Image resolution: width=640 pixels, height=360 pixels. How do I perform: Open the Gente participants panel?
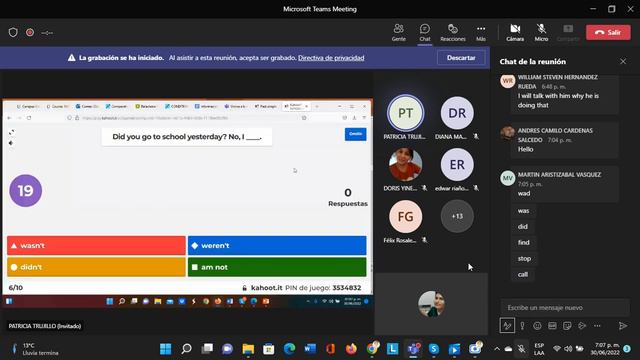click(x=398, y=32)
